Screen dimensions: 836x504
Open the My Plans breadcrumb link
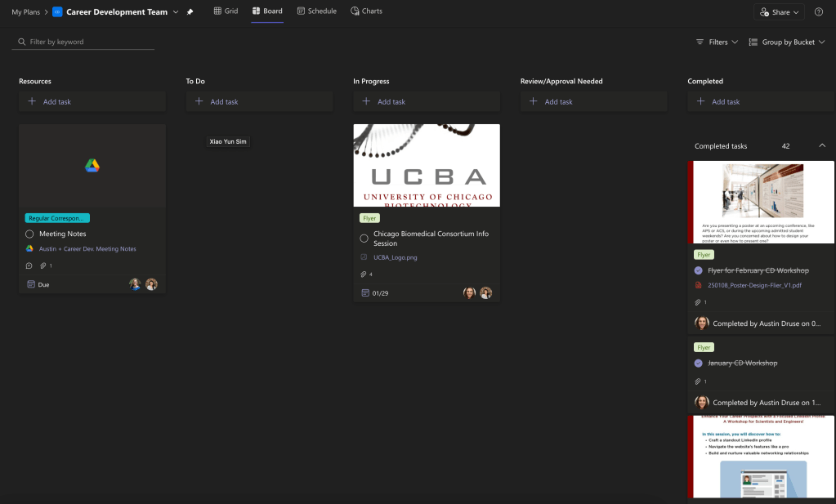click(x=27, y=12)
